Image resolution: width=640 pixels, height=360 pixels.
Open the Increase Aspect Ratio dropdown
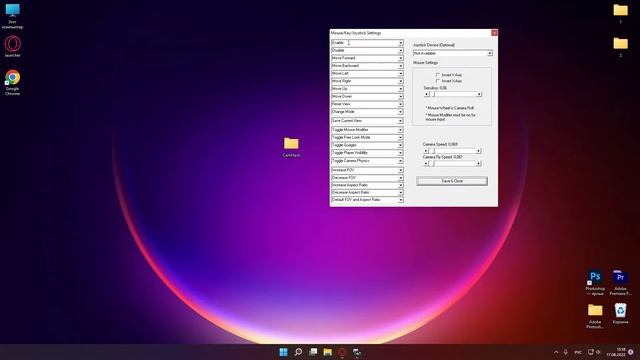click(367, 185)
